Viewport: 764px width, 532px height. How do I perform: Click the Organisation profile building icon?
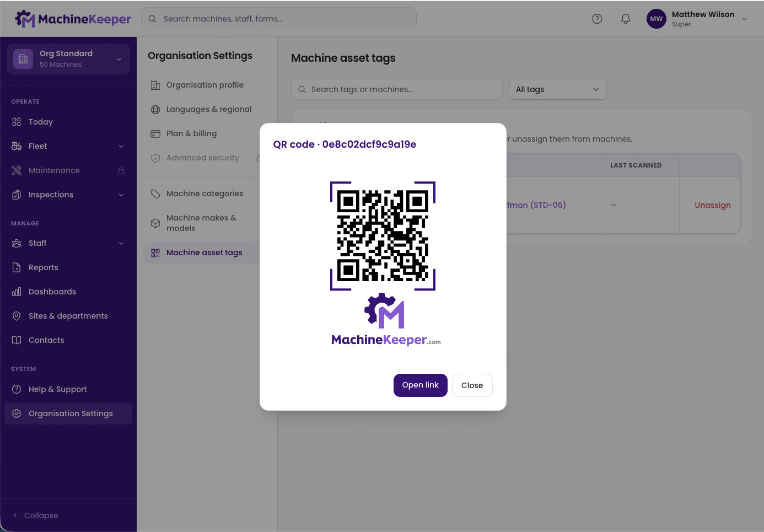click(x=155, y=85)
